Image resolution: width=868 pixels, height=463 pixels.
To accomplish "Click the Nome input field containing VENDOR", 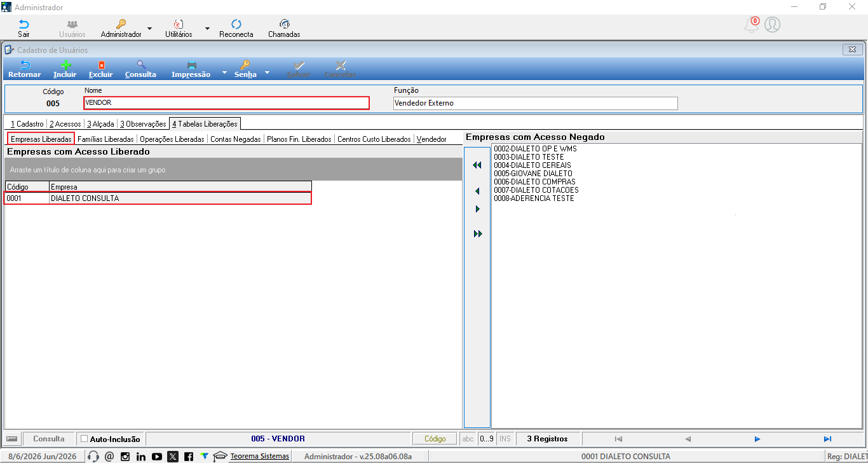I will point(226,102).
